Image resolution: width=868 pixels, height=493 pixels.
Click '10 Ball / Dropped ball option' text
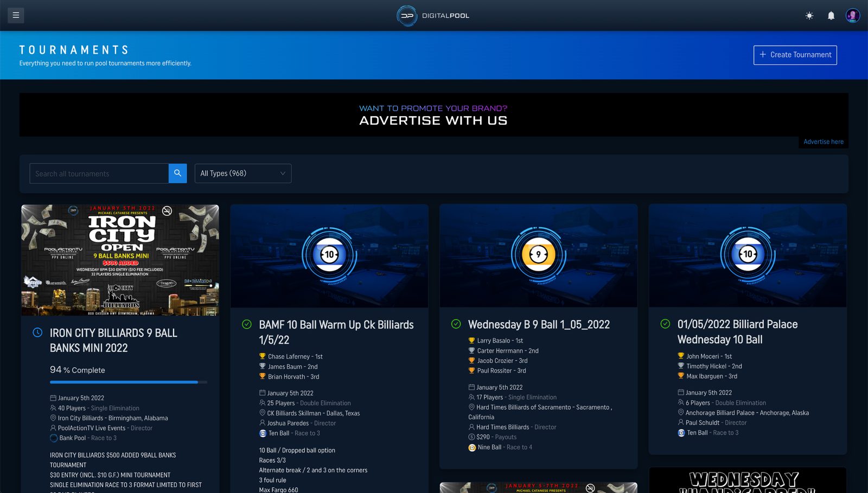click(x=297, y=451)
